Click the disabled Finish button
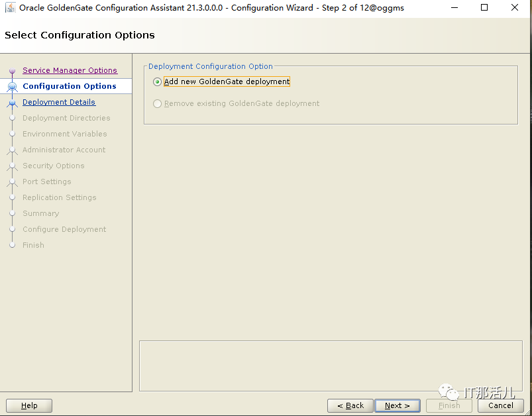Screen dimensions: 532x416 click(x=449, y=405)
